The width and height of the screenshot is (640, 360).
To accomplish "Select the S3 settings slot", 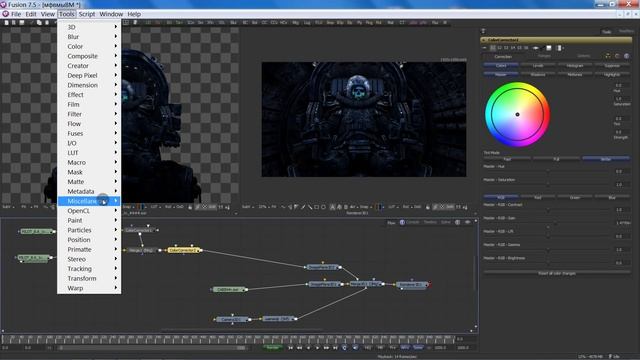I will 506,48.
